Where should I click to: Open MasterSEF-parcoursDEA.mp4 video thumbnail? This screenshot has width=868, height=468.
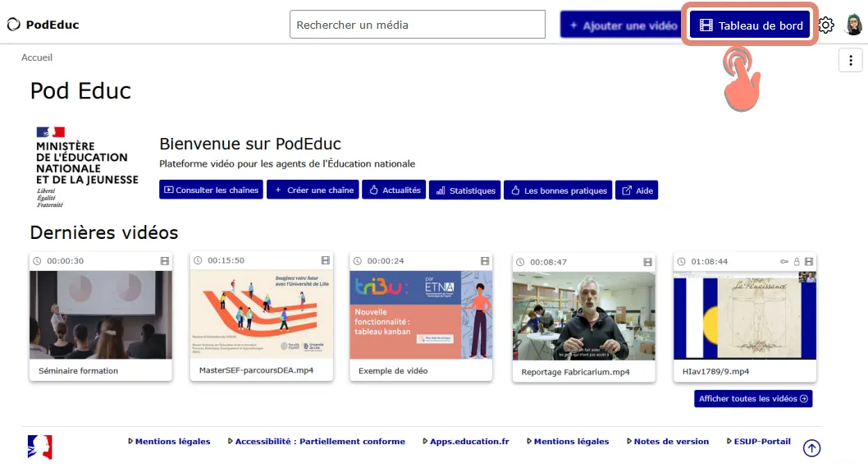pos(261,314)
